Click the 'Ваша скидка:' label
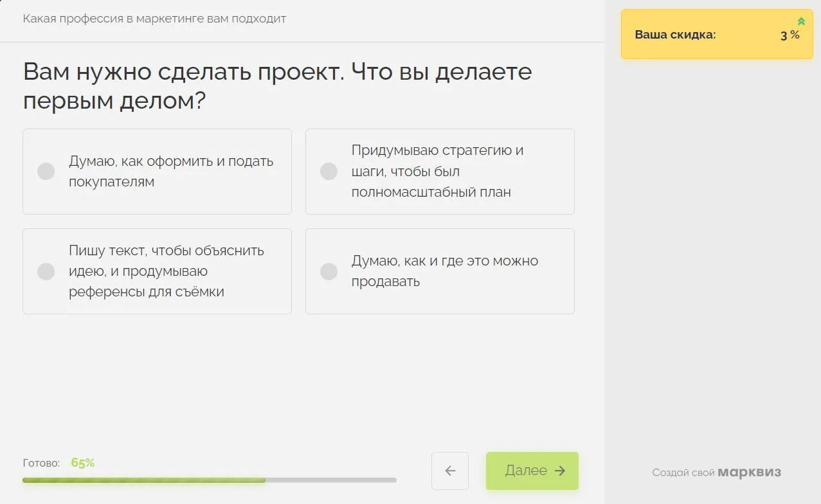The image size is (821, 504). [675, 35]
